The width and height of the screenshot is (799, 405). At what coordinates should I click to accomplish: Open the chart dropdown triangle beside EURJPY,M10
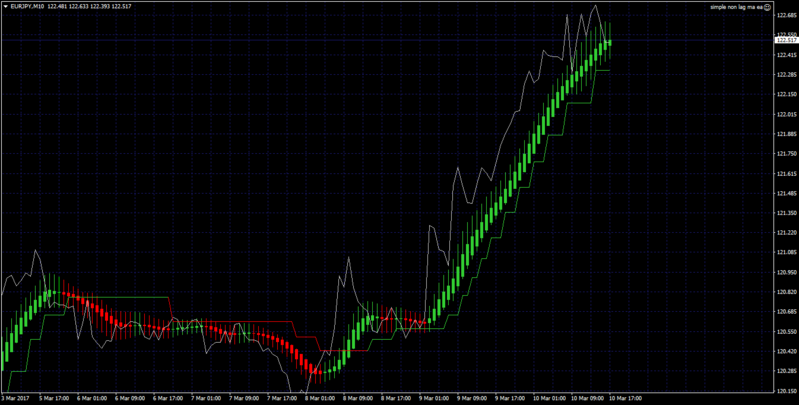pos(6,7)
